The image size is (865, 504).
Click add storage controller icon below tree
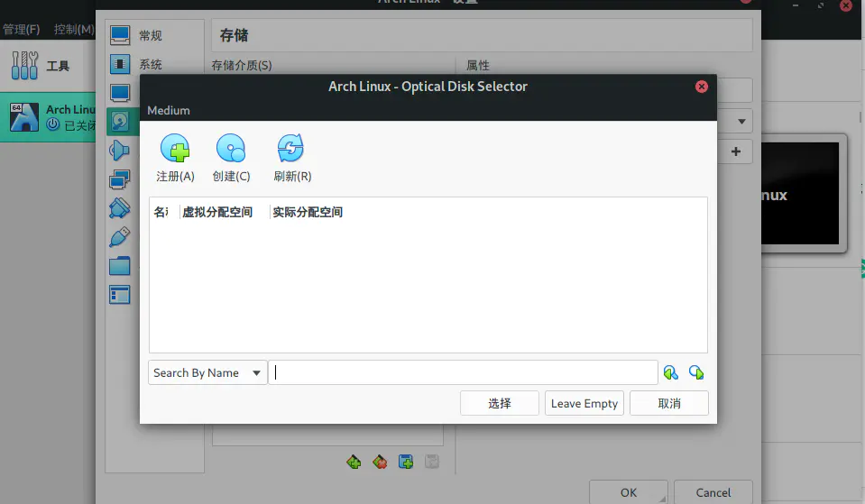coord(354,462)
